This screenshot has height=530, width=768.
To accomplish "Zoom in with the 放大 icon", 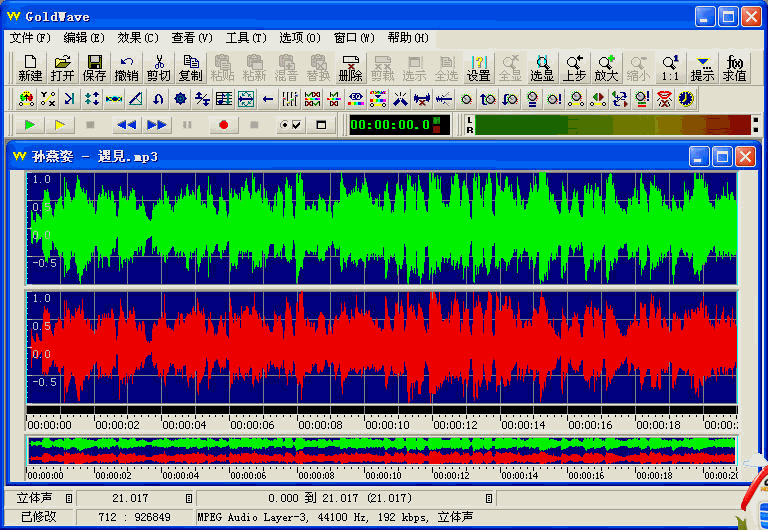I will 606,68.
